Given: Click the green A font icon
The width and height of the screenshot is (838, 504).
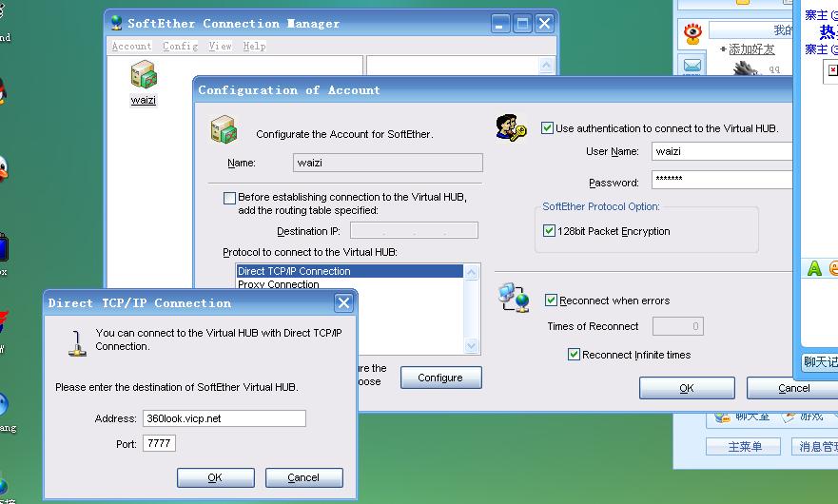Looking at the screenshot, I should click(814, 268).
